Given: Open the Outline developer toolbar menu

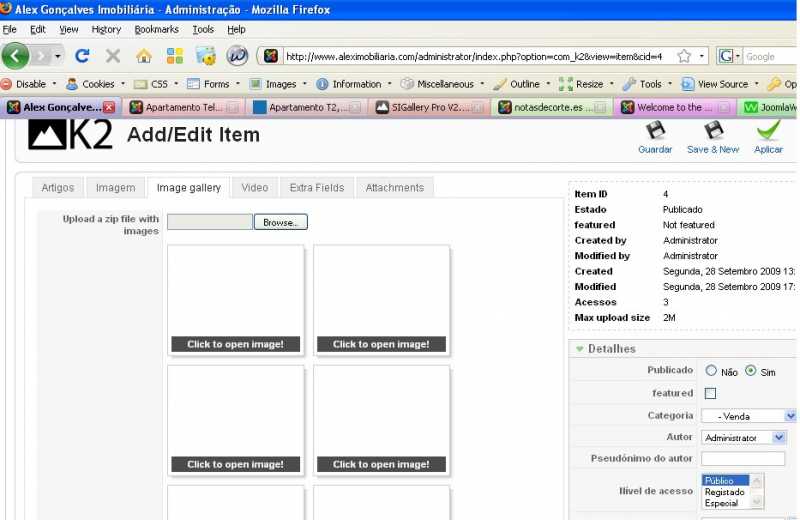Looking at the screenshot, I should pyautogui.click(x=522, y=84).
